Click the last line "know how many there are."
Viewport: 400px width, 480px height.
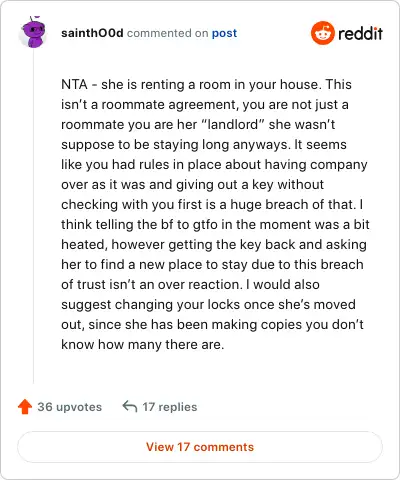[143, 344]
